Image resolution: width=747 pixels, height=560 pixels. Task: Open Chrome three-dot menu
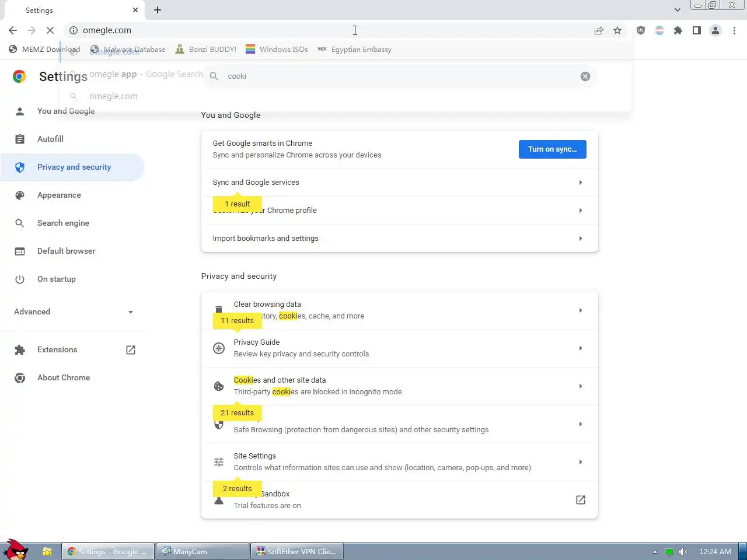point(734,30)
